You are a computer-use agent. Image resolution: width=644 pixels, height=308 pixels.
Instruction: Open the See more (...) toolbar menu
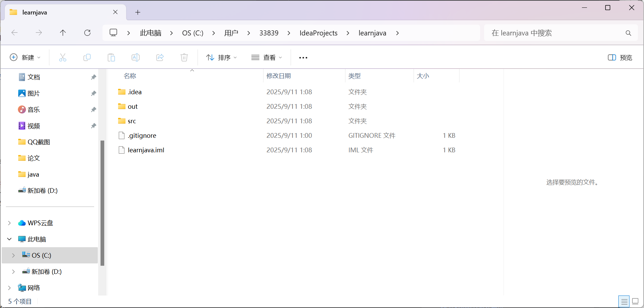coord(303,57)
